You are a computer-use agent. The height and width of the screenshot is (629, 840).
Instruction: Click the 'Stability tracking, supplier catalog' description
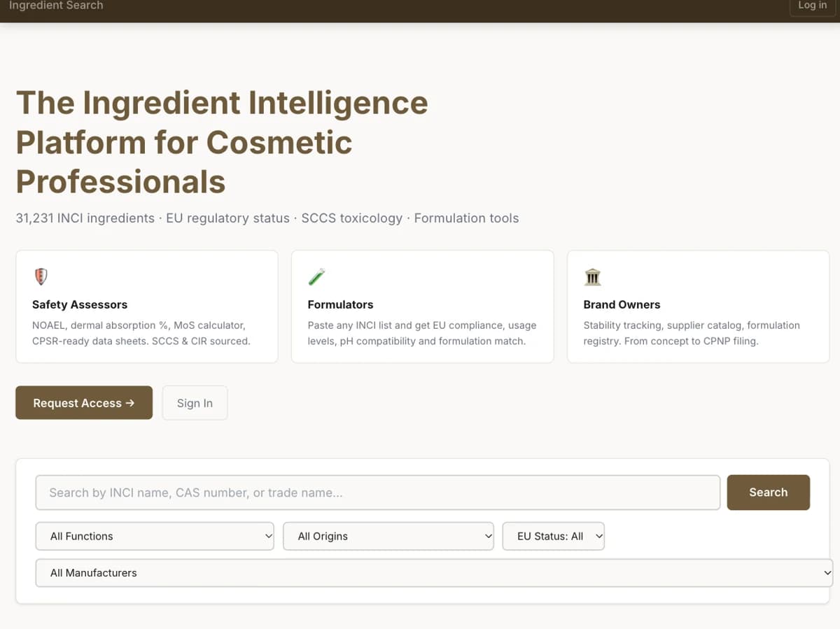coord(692,333)
